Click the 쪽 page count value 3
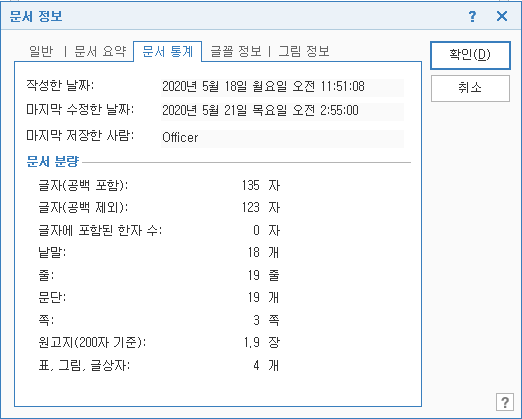The image size is (522, 419). (x=256, y=320)
